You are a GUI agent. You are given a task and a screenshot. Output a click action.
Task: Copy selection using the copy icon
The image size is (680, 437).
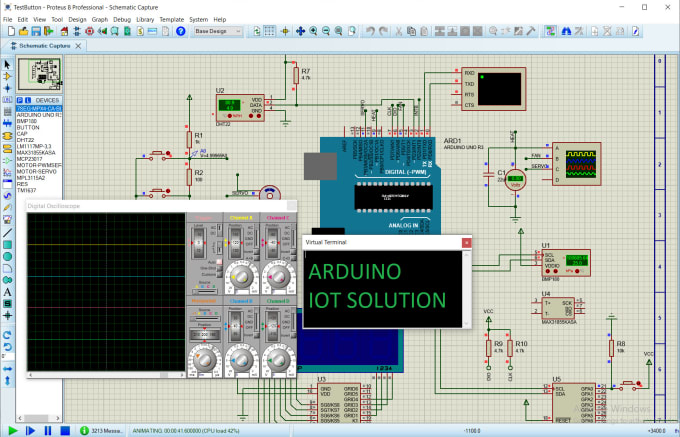[x=411, y=31]
